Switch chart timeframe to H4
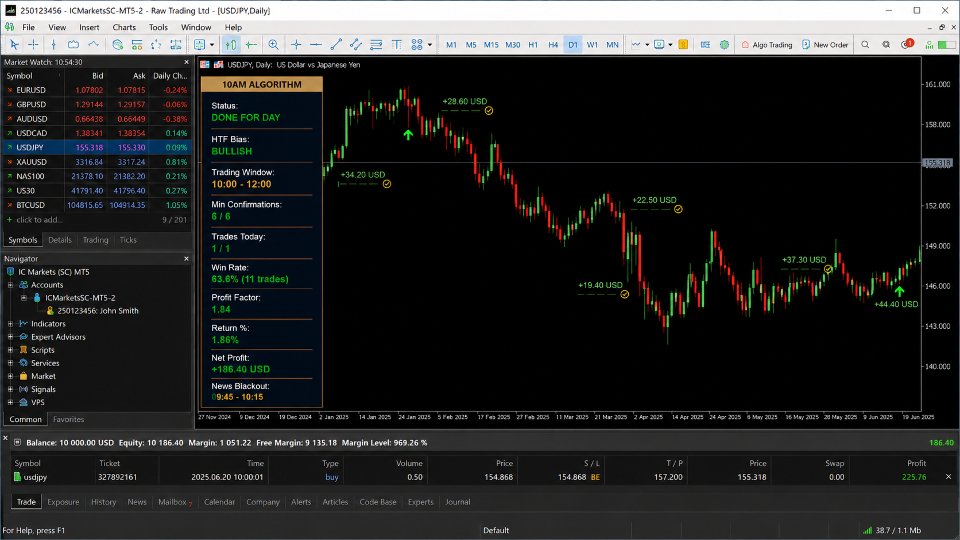The height and width of the screenshot is (540, 960). (x=553, y=45)
